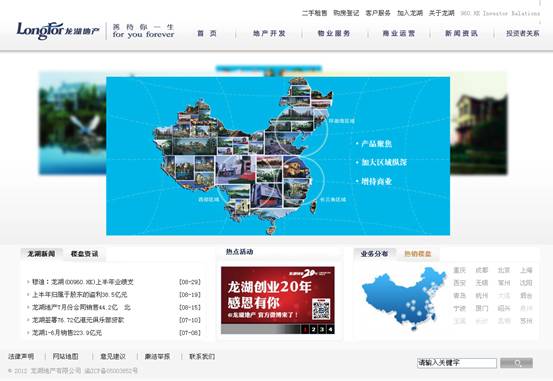
Task: Click the keyword search input field
Action: point(457,363)
